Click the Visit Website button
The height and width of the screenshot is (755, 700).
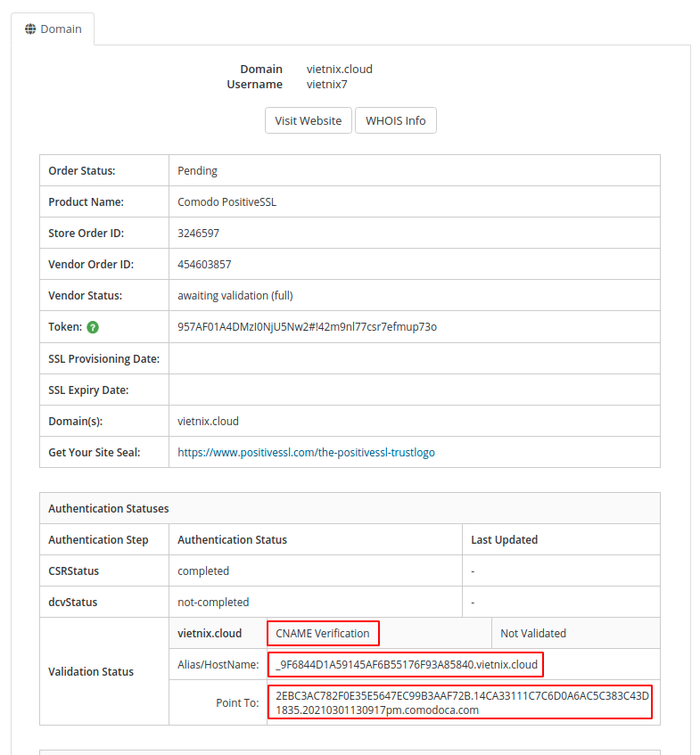point(309,120)
